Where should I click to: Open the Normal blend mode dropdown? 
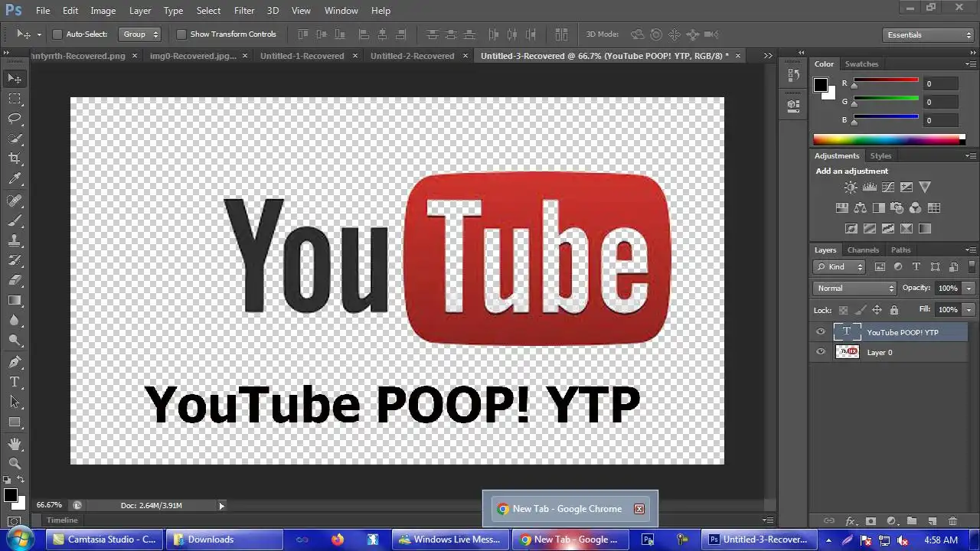[854, 289]
